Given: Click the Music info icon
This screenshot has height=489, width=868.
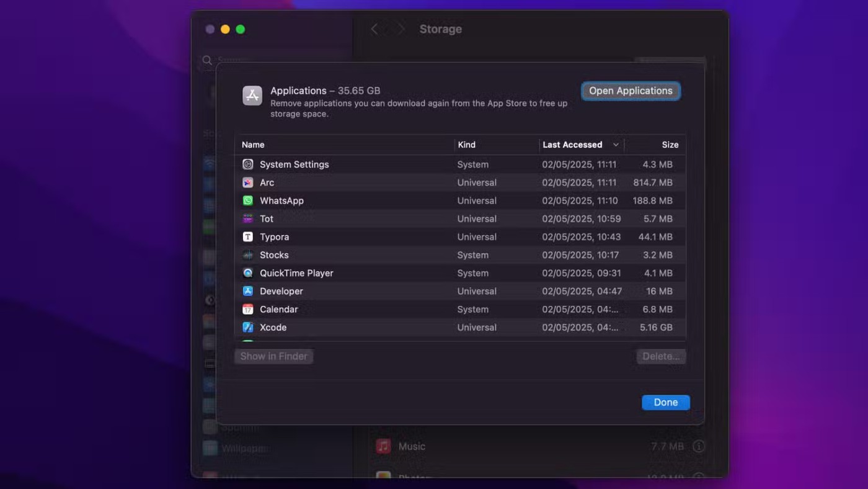Looking at the screenshot, I should [699, 446].
